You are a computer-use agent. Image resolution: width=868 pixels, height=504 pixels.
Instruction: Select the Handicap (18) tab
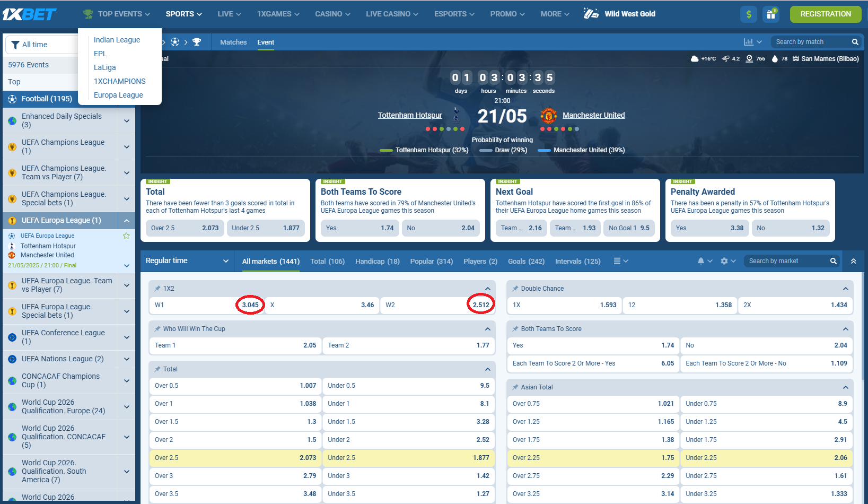(x=378, y=262)
